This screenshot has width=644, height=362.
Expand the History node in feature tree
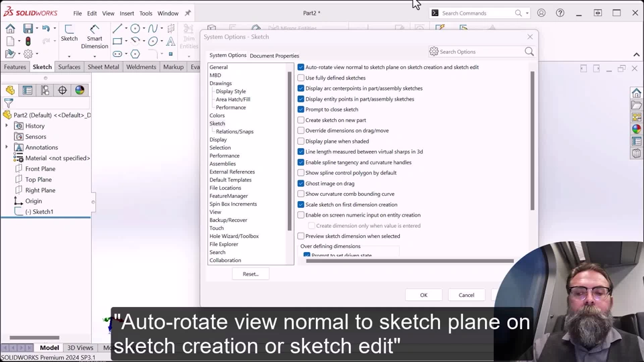point(6,125)
